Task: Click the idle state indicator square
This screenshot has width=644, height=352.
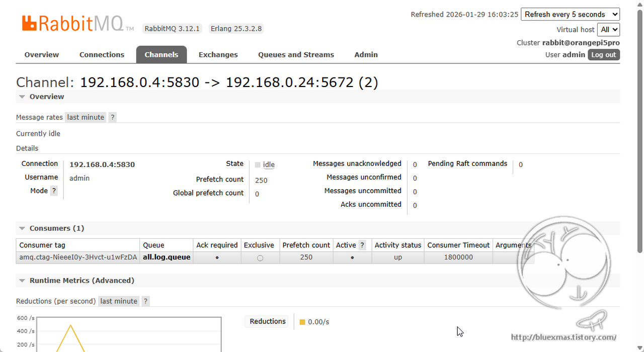Action: [x=258, y=165]
